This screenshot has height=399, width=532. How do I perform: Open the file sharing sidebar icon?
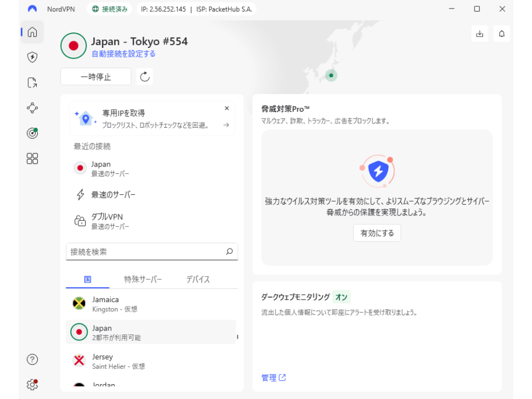(x=32, y=82)
